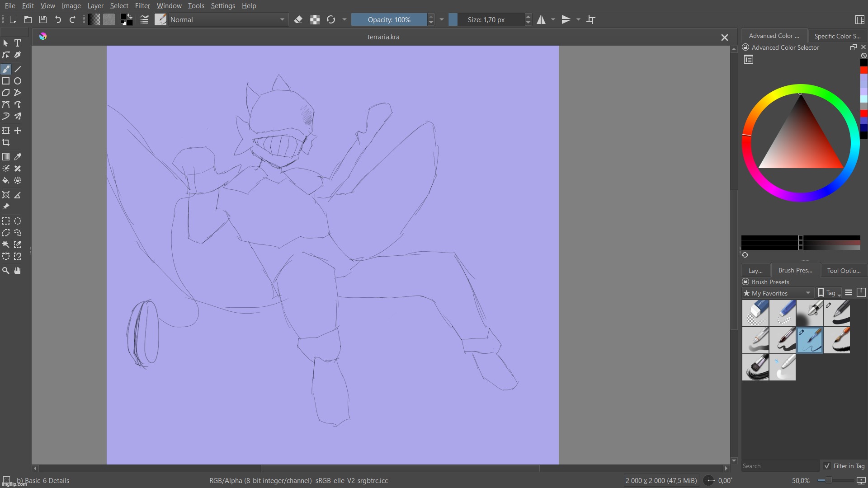
Task: Select the Rectangular Selection tool
Action: coord(6,221)
